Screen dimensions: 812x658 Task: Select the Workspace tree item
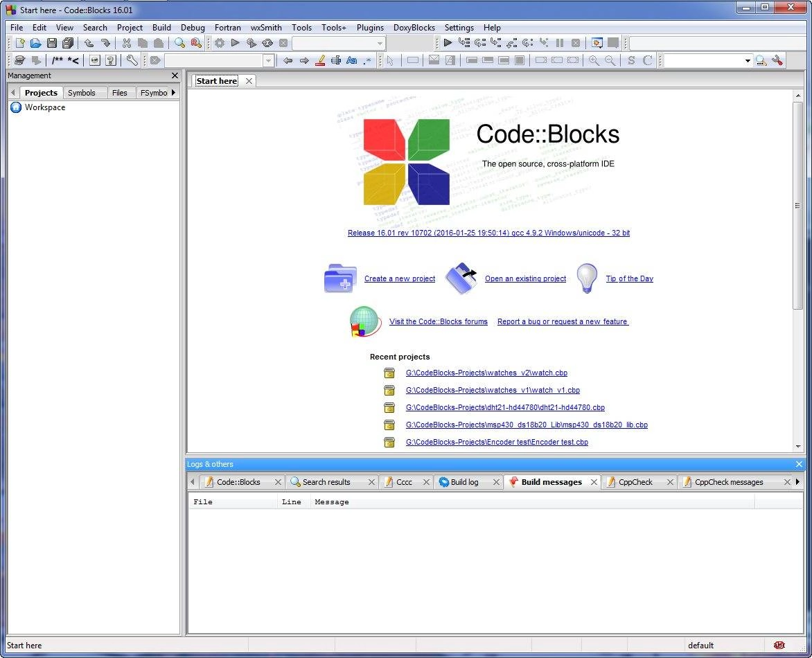(45, 107)
